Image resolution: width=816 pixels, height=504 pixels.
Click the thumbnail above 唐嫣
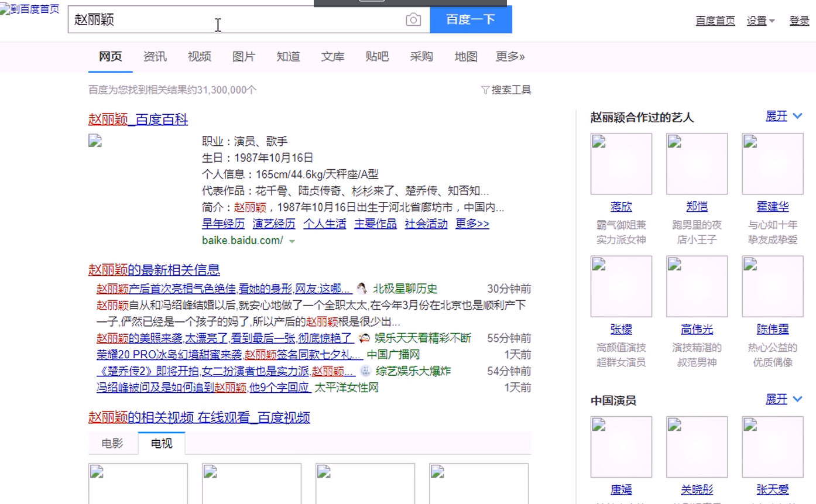[621, 447]
